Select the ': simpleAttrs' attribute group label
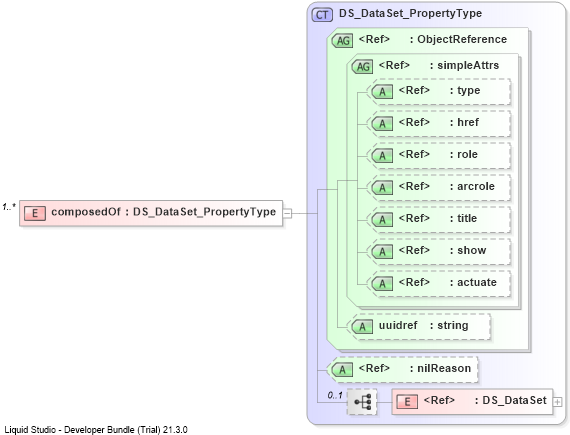This screenshot has height=435, width=570. pos(464,65)
